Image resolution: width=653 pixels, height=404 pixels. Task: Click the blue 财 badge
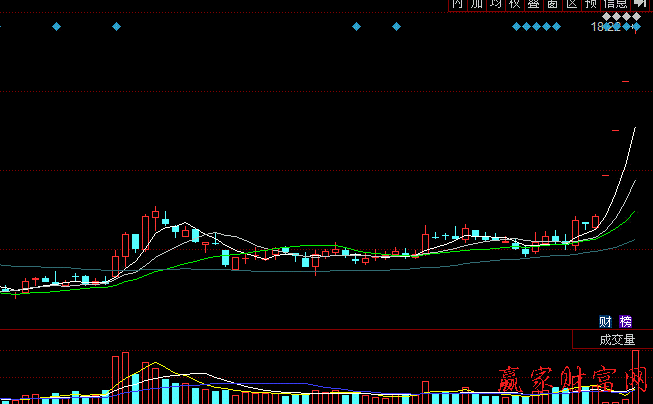(605, 321)
